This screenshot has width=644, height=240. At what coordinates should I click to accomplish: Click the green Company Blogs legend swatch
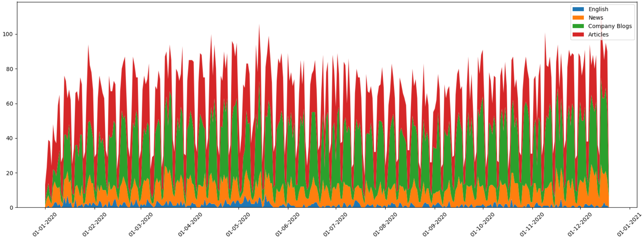point(578,26)
